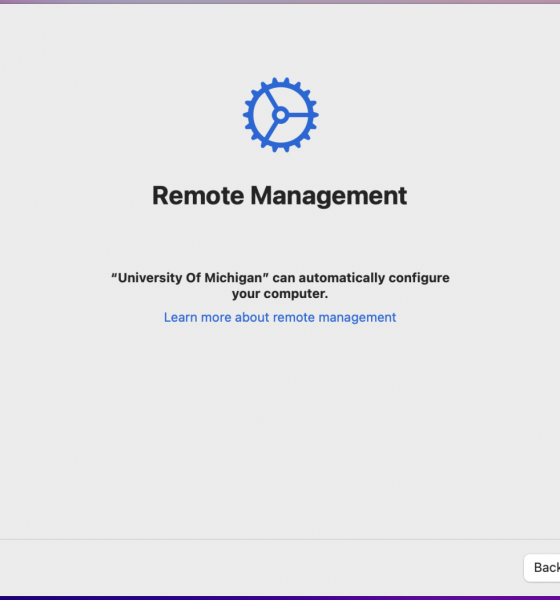This screenshot has width=560, height=600.
Task: Click the purple wallpaper strip below the window
Action: [280, 598]
